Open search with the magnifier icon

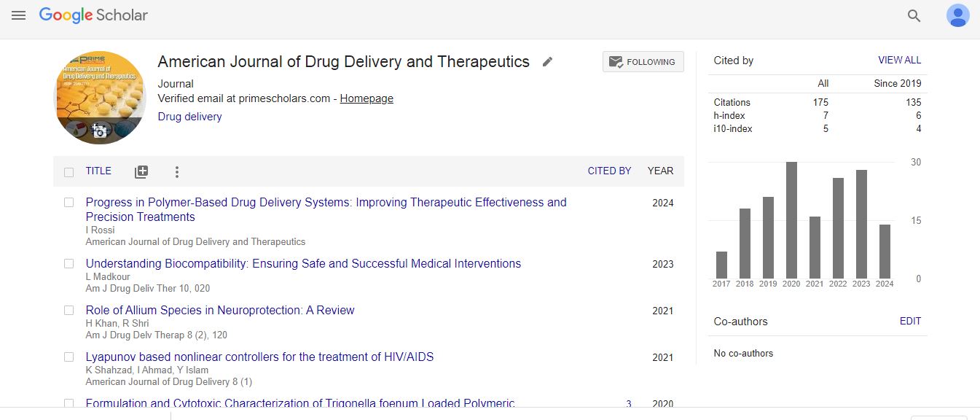[x=914, y=15]
